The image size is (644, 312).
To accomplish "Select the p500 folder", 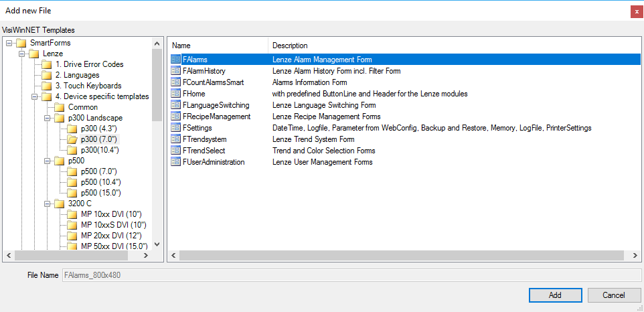I will tap(76, 161).
